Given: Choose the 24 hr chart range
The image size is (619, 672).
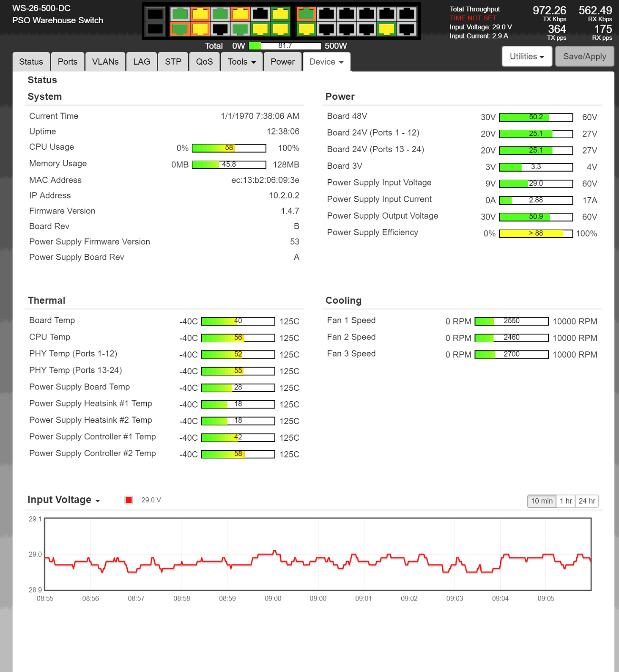Looking at the screenshot, I should 587,501.
